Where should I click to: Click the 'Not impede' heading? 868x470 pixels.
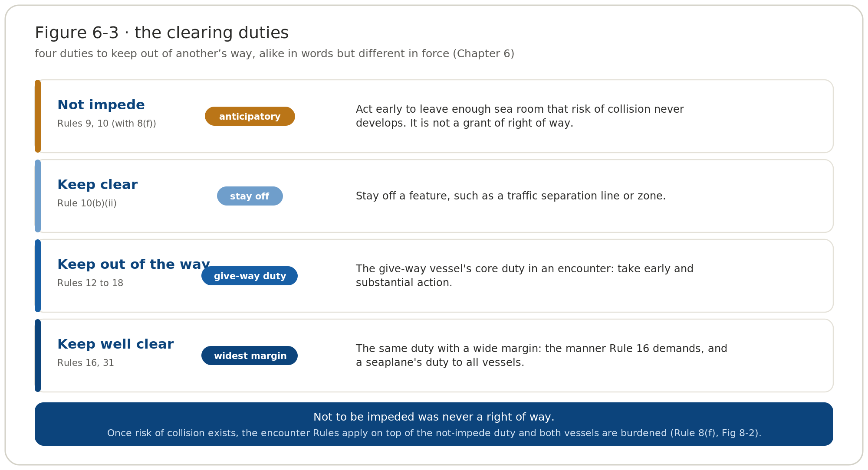(101, 105)
